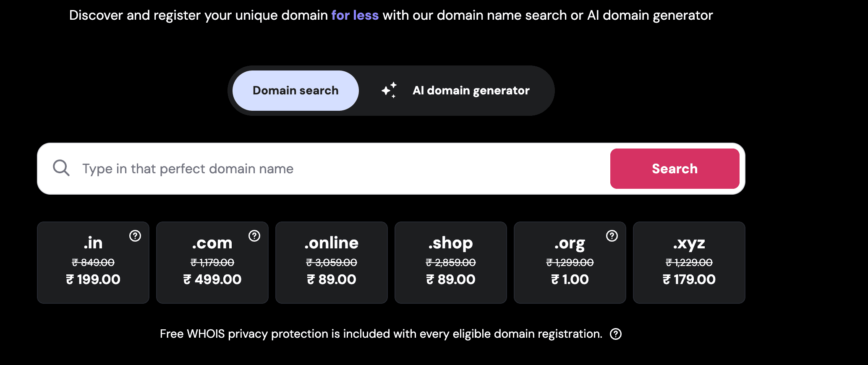Select the Domain search tab
The image size is (868, 365).
295,90
